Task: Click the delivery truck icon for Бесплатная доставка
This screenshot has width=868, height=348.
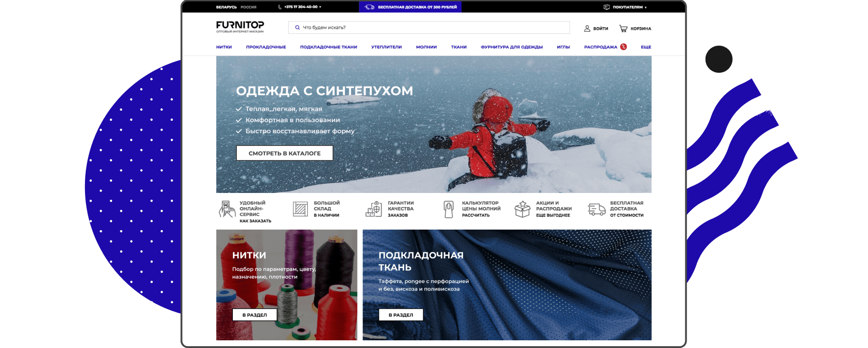Action: point(596,209)
